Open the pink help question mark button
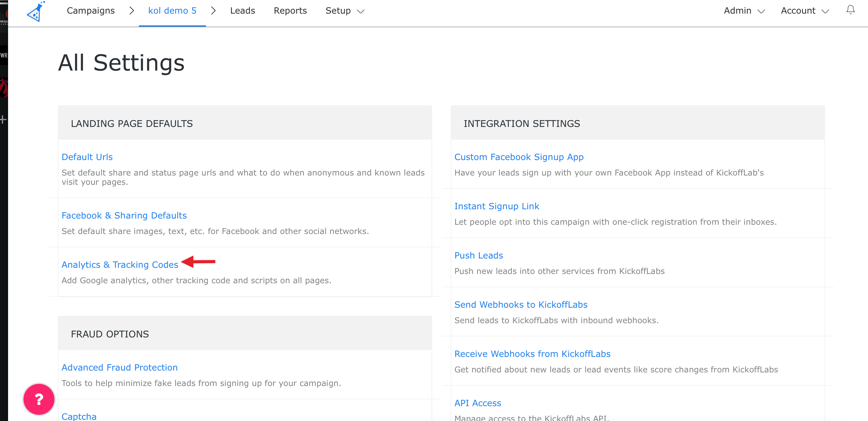This screenshot has width=868, height=421. [39, 399]
